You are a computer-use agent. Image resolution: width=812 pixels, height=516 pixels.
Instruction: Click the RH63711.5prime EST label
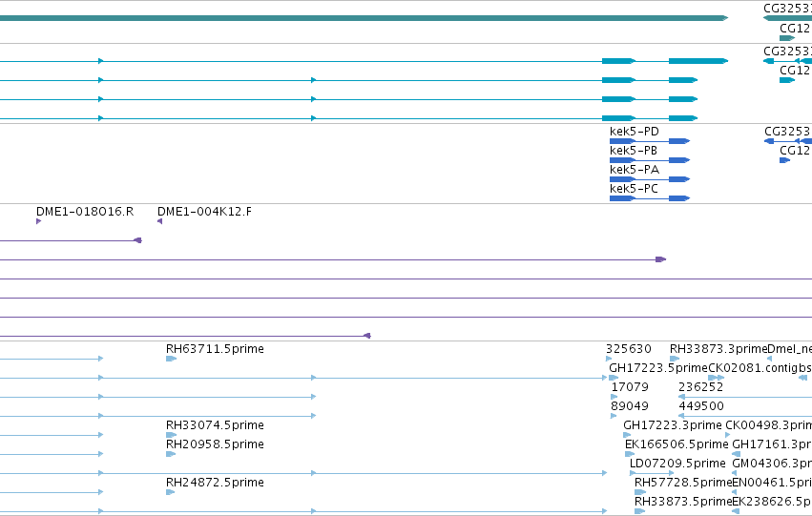click(x=215, y=349)
